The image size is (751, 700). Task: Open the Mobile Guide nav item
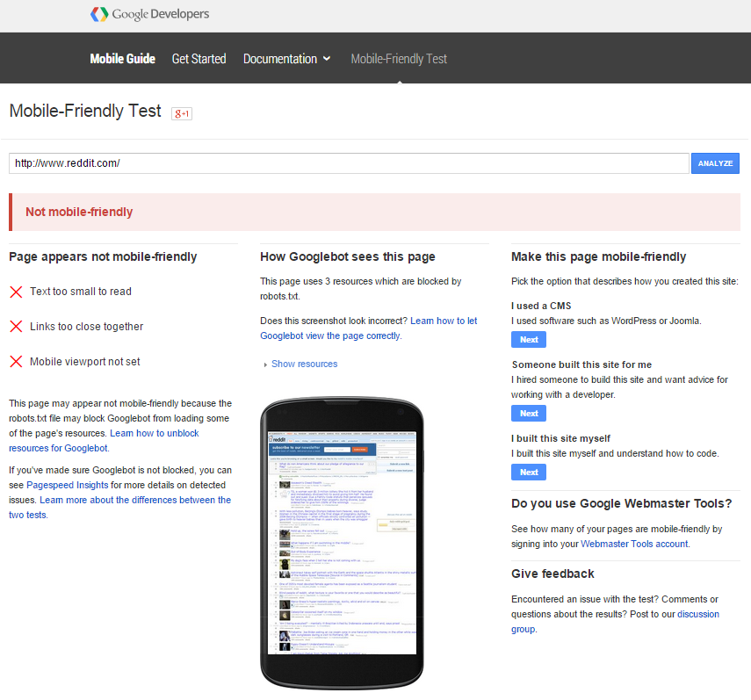point(123,59)
